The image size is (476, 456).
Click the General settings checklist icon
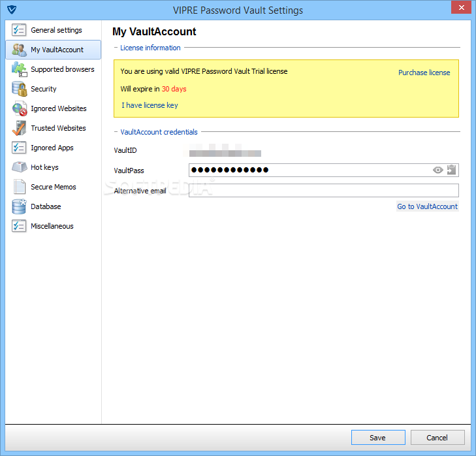[19, 30]
